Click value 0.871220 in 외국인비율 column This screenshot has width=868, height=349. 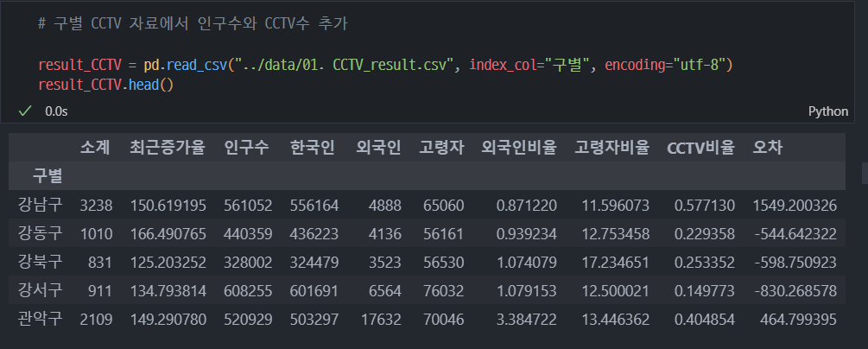527,206
